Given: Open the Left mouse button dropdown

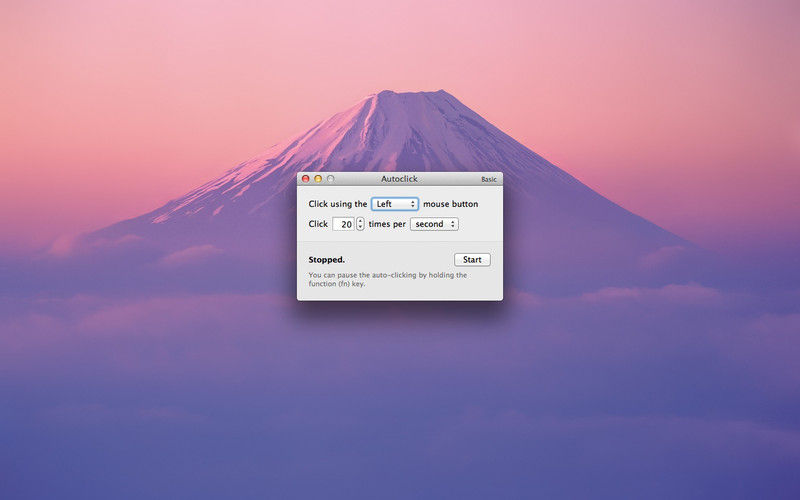Looking at the screenshot, I should coord(395,204).
